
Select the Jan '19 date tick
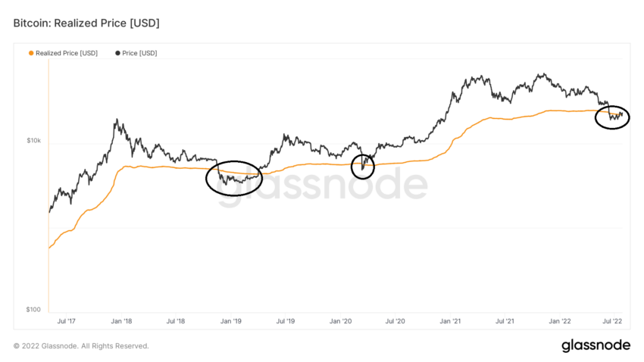coord(231,321)
